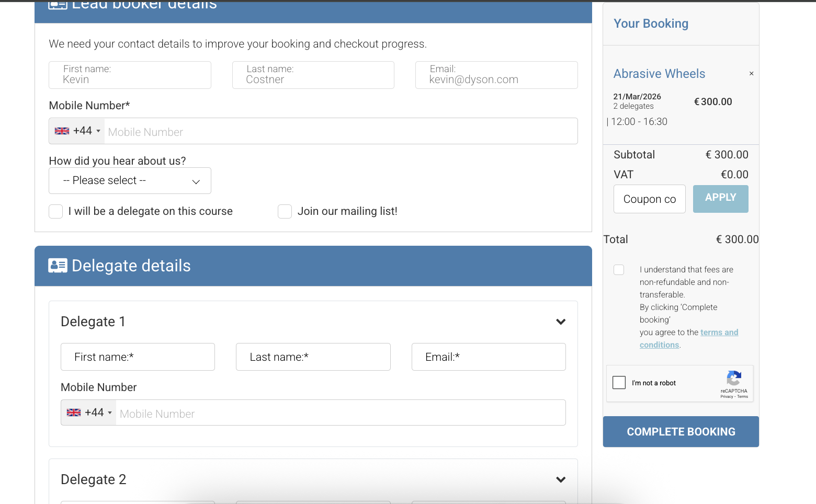Tick 'I will be a delegate' checkbox
Screen dimensions: 816x504
(x=56, y=211)
